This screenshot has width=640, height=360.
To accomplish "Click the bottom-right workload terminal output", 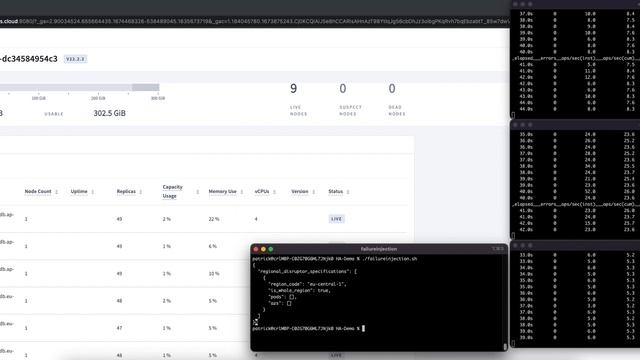I will (x=575, y=299).
